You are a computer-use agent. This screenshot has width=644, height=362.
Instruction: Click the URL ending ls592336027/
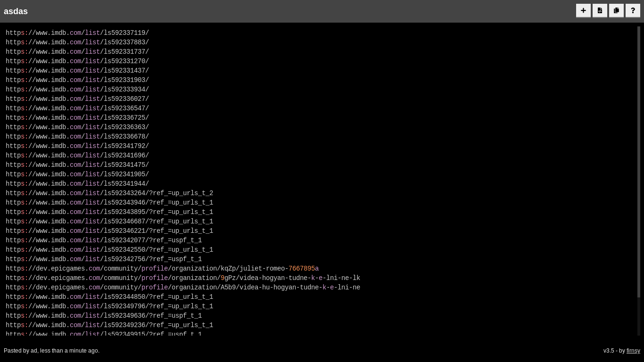[77, 99]
